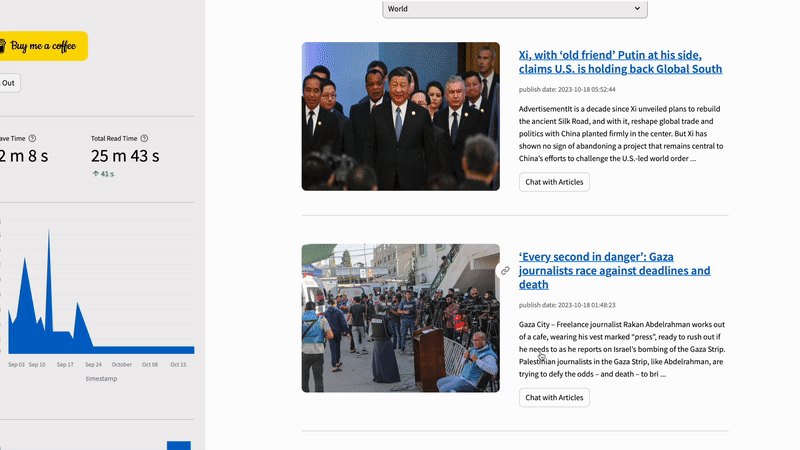This screenshot has height=450, width=800.
Task: Click the Log Out button
Action: (8, 83)
